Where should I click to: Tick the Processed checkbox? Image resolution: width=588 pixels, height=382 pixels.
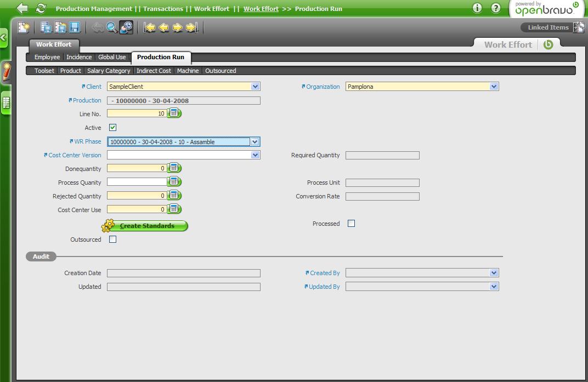pos(351,224)
